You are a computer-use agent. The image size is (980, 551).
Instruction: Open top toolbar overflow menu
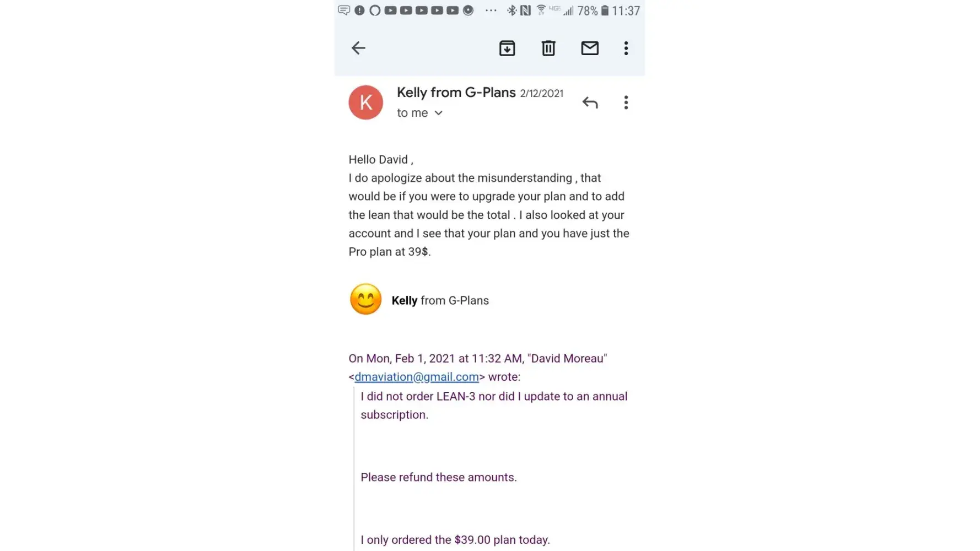(x=626, y=48)
